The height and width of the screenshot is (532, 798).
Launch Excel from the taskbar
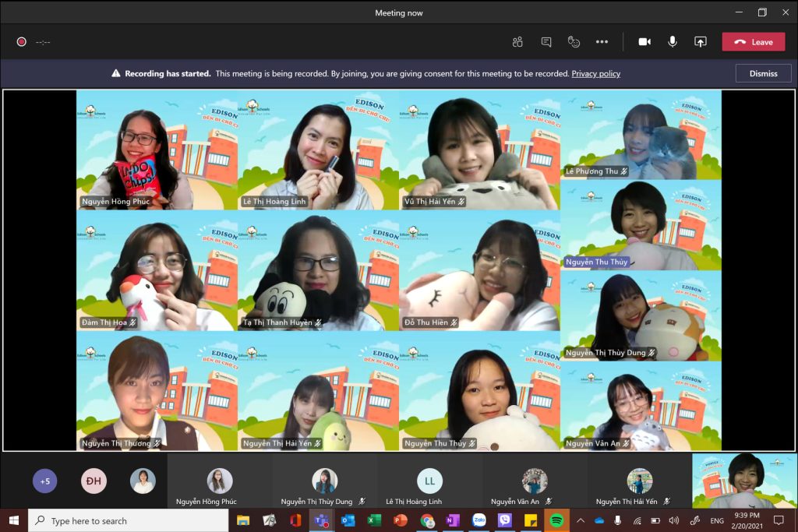coord(374,520)
